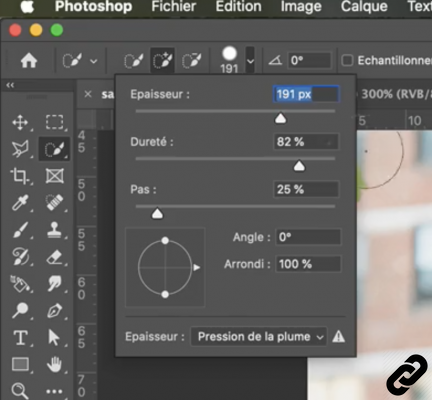The width and height of the screenshot is (432, 400).
Task: Click the Arrondi 100 % field
Action: 308,264
